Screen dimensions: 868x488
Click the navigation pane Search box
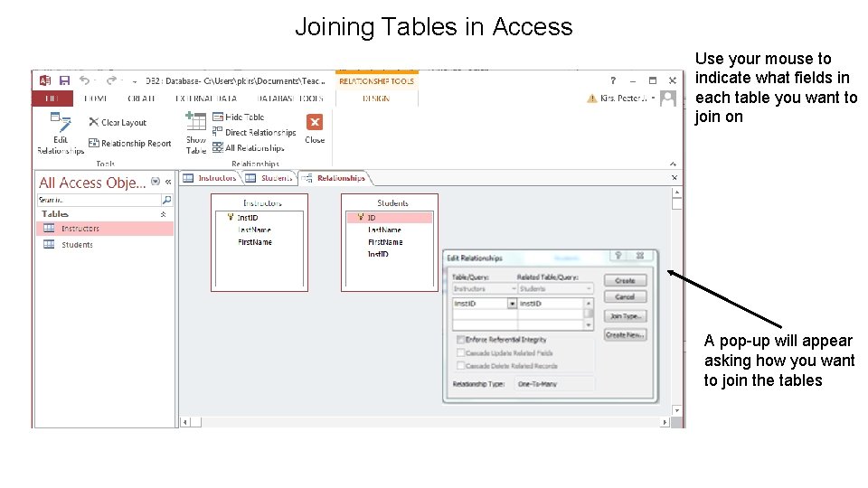pyautogui.click(x=99, y=200)
